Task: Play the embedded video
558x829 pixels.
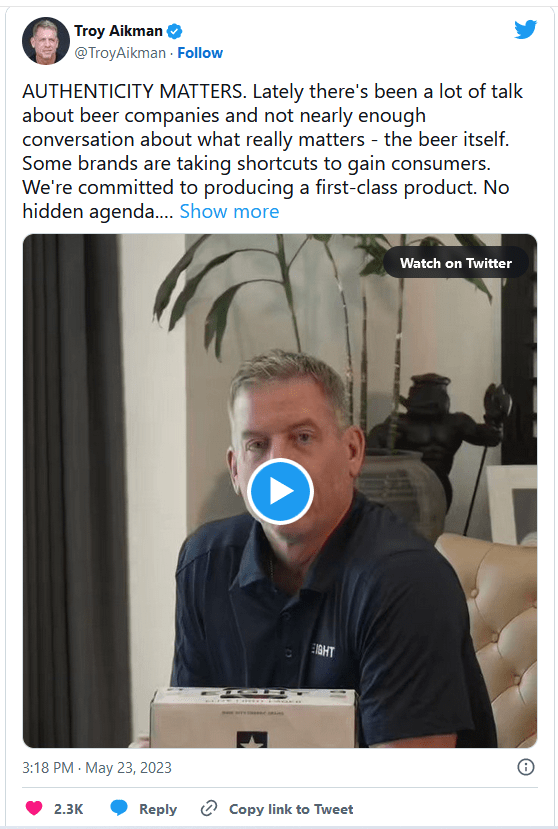Action: tap(280, 492)
